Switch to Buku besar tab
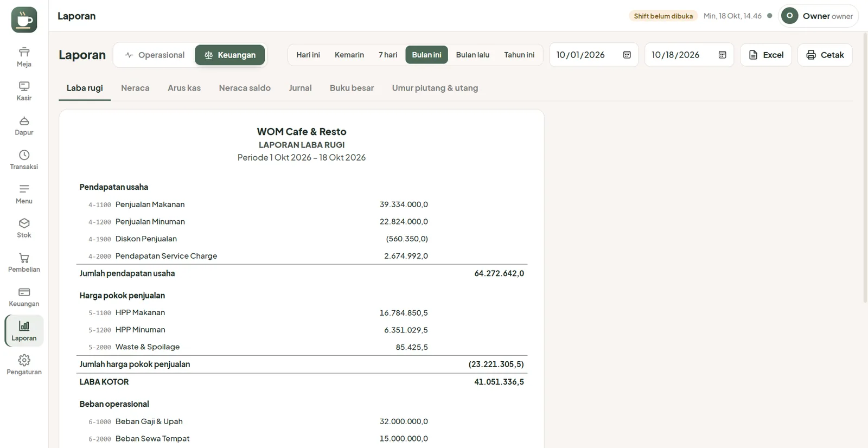868x448 pixels. click(352, 88)
